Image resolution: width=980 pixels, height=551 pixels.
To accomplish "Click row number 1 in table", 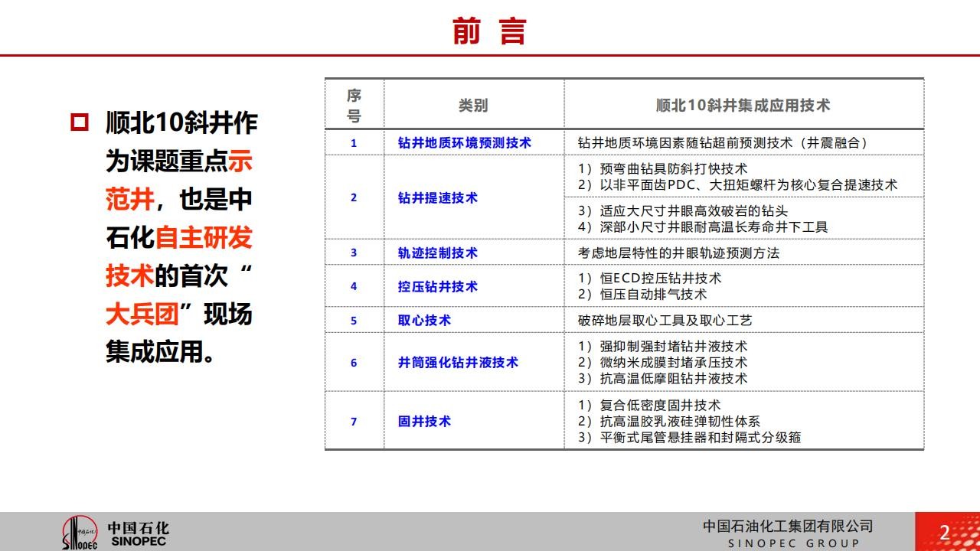I will [x=354, y=143].
